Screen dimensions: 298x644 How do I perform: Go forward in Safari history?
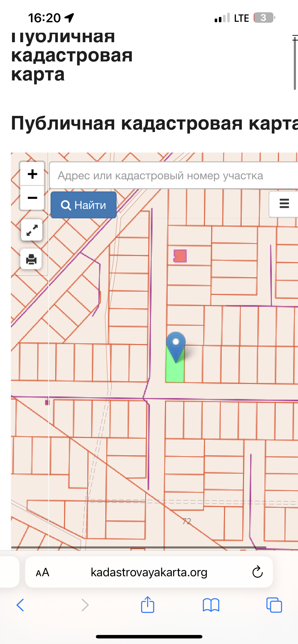(x=85, y=605)
